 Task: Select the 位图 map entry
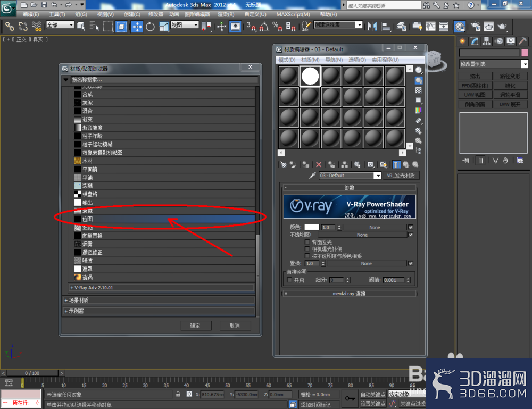point(164,219)
